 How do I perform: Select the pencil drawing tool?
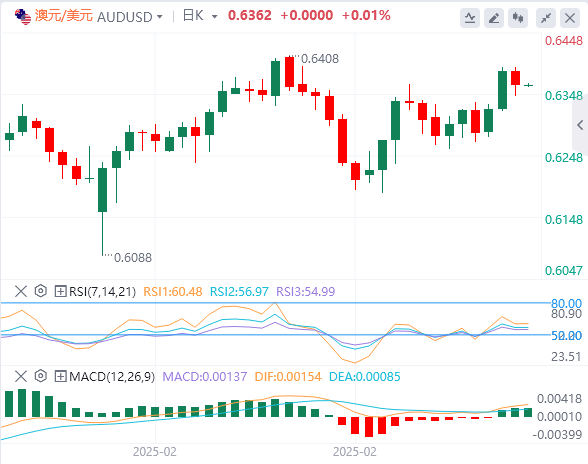(x=494, y=18)
